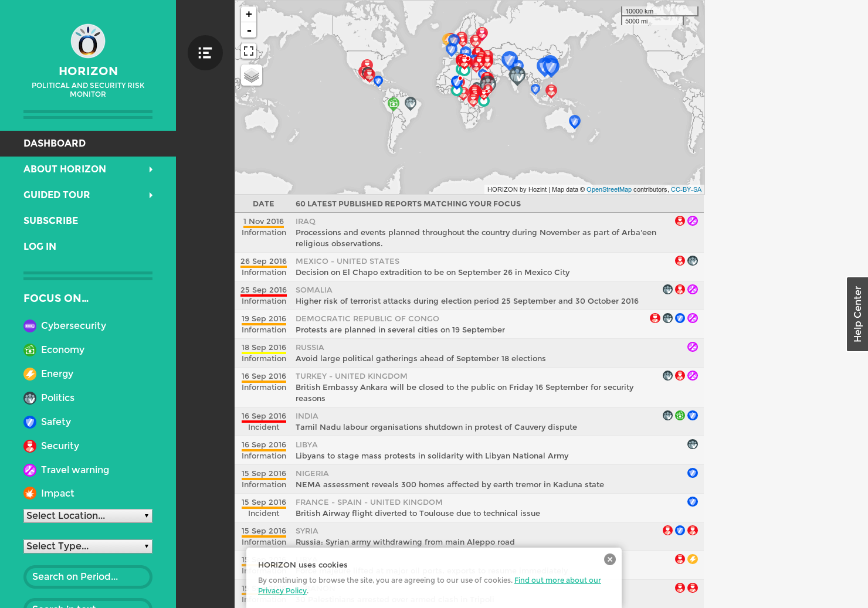Click the Politics focus icon
Image resolution: width=868 pixels, height=608 pixels.
point(30,398)
